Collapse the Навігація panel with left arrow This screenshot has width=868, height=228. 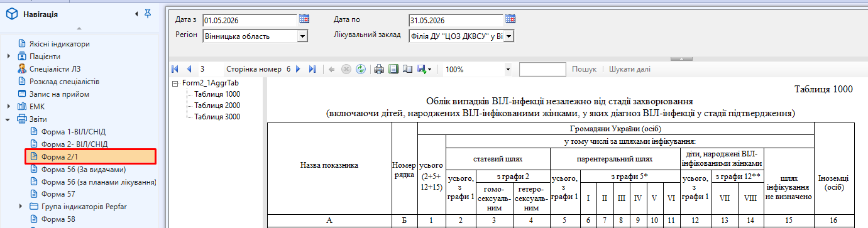pyautogui.click(x=136, y=13)
